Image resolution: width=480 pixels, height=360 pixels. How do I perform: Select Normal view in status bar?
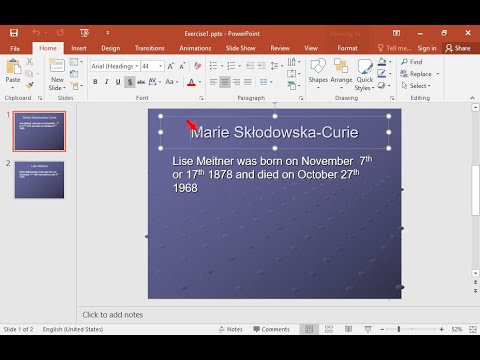click(309, 329)
